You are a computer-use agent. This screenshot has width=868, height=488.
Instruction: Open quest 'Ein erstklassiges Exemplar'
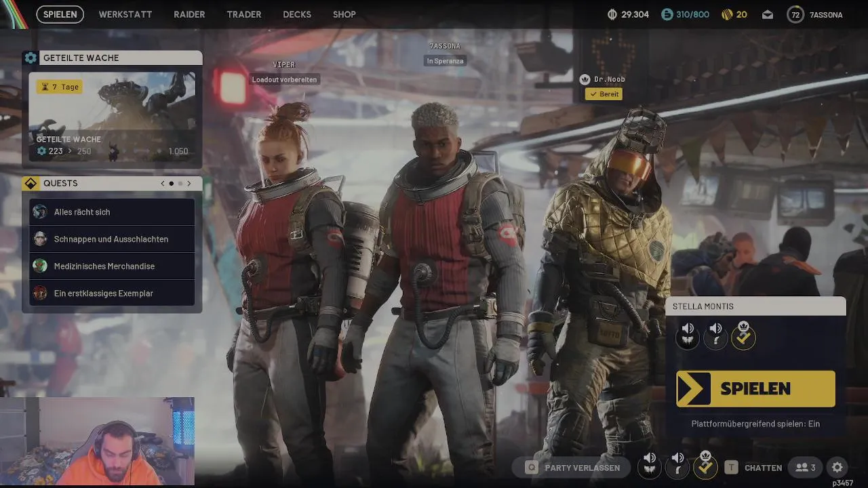(x=112, y=293)
